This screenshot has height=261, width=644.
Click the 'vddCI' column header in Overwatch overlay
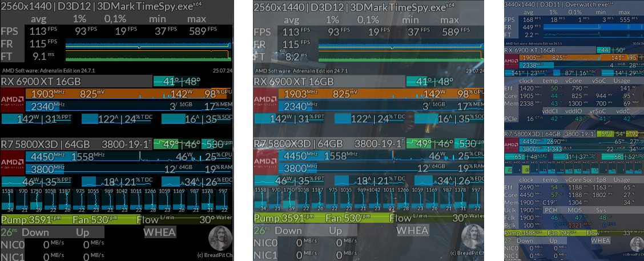(x=550, y=111)
